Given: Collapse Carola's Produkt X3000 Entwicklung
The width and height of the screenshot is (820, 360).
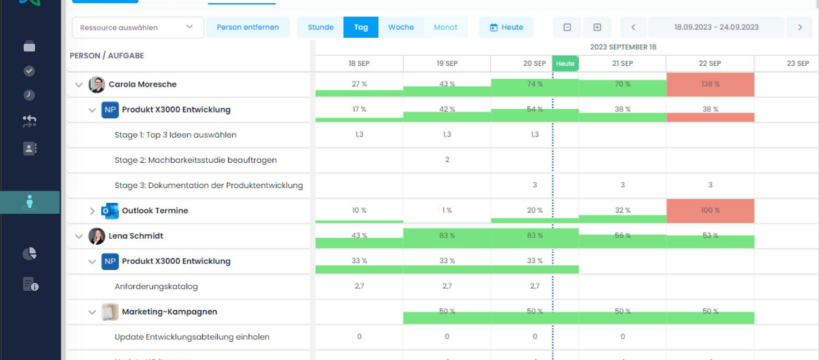Looking at the screenshot, I should coord(92,110).
